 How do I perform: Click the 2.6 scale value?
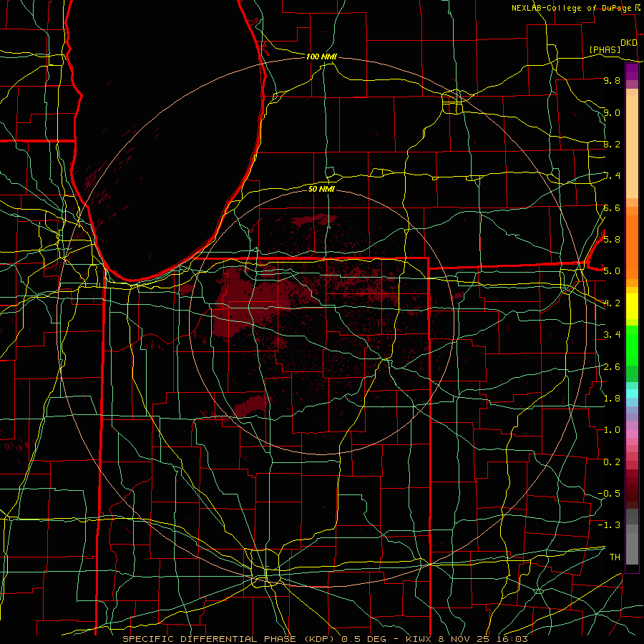pos(612,367)
